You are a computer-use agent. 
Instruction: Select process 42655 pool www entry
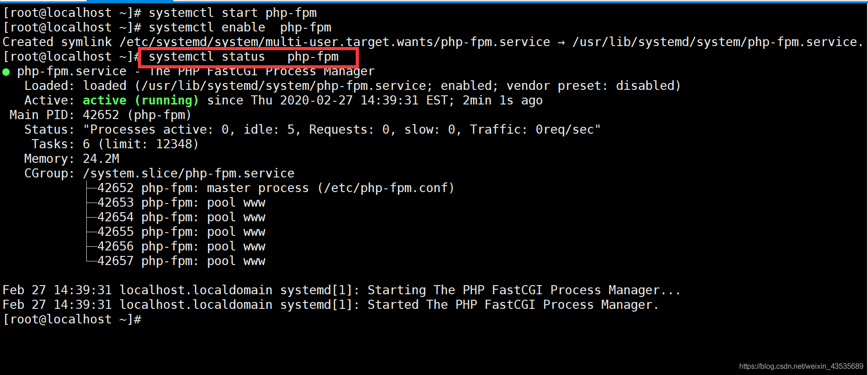tap(181, 232)
